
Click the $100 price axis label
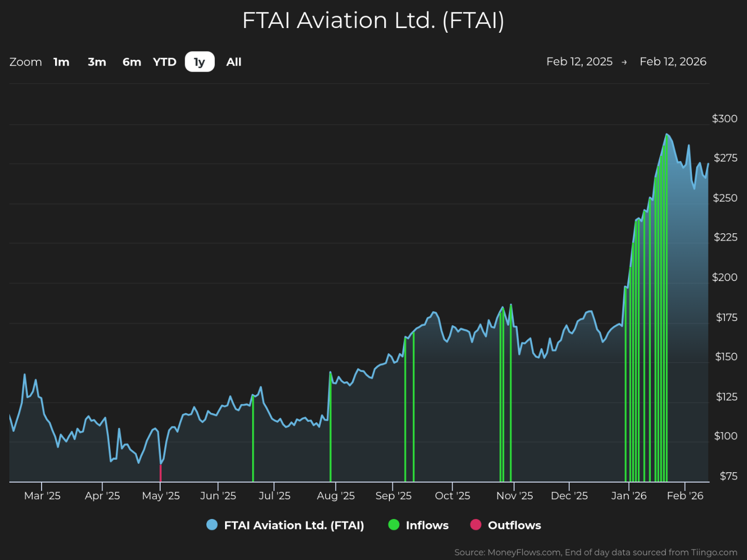point(726,436)
